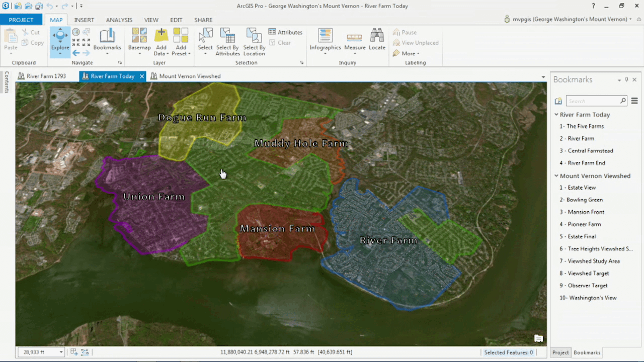Click the search magnifier in Bookmarks pane

(x=623, y=101)
